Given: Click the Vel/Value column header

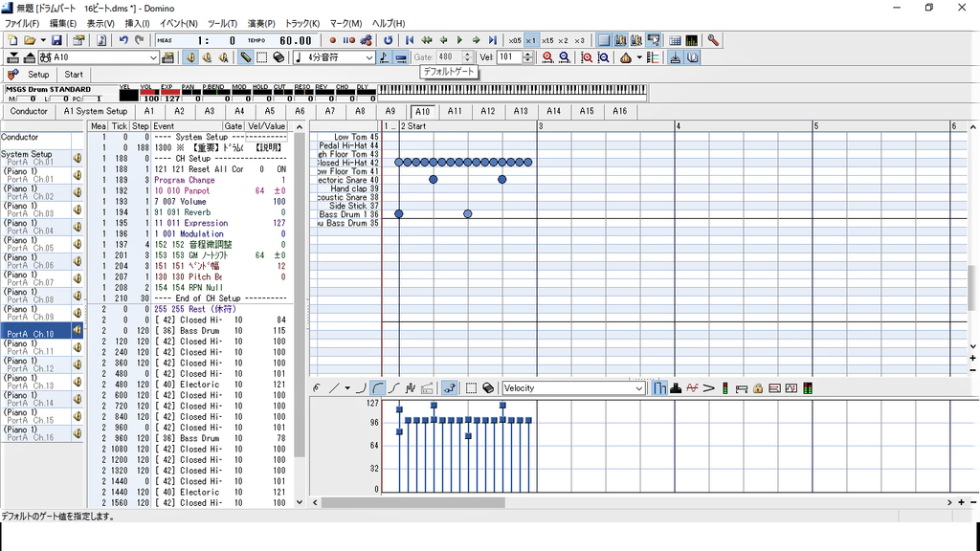Looking at the screenshot, I should pyautogui.click(x=266, y=126).
